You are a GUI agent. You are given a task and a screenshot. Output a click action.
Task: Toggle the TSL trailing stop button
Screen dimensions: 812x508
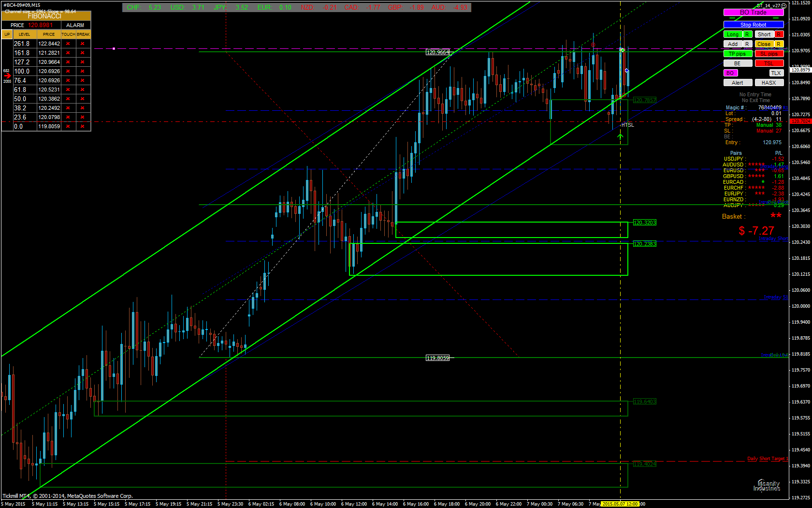[x=769, y=63]
